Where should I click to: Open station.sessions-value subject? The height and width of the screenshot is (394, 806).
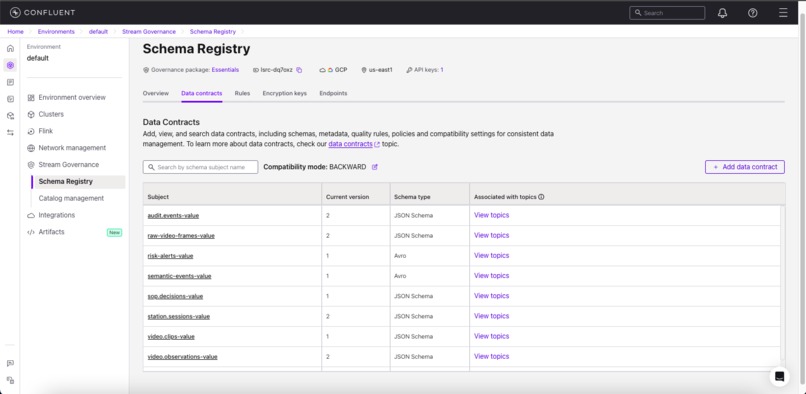click(x=178, y=316)
